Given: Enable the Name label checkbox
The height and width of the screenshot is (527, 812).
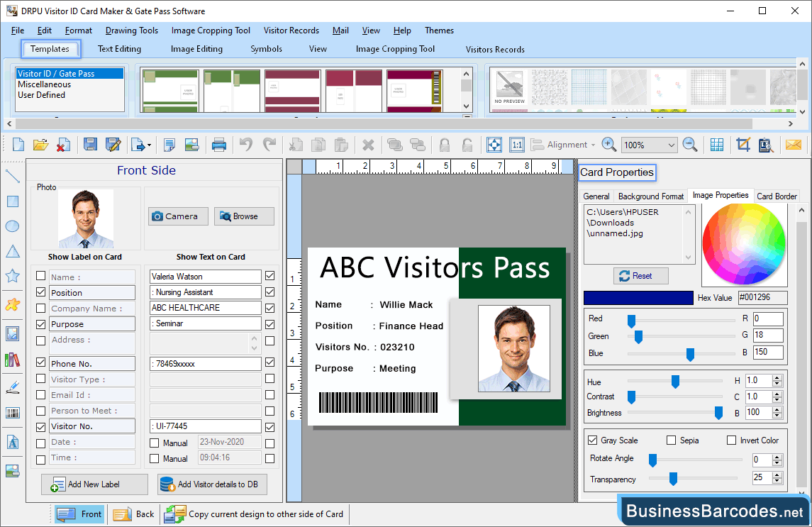Looking at the screenshot, I should tap(41, 276).
